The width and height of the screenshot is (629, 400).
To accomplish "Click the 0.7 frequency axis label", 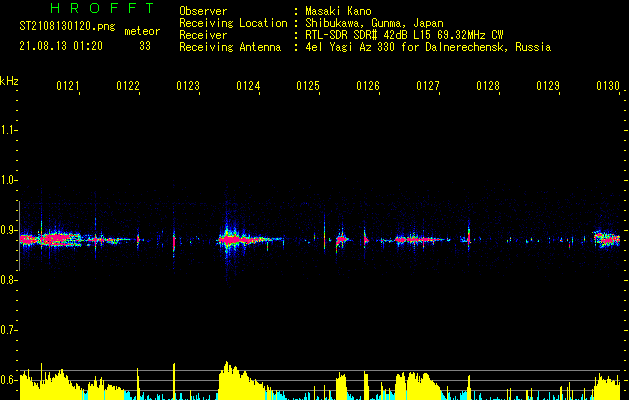I will click(x=9, y=330).
